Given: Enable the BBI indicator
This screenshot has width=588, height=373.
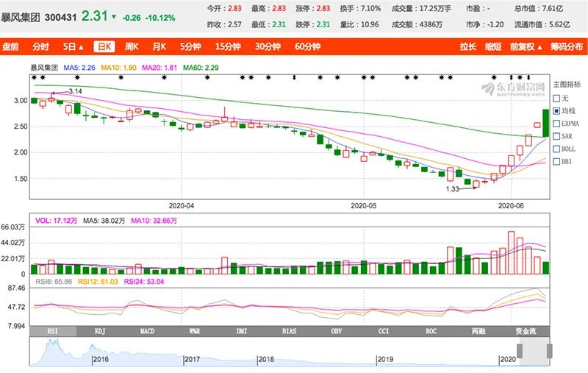Looking at the screenshot, I should point(556,161).
